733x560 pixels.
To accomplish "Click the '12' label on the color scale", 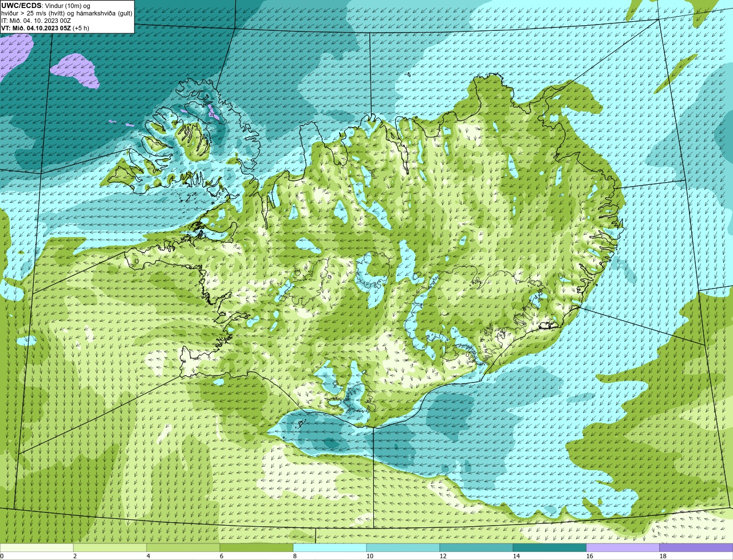I will [x=443, y=556].
